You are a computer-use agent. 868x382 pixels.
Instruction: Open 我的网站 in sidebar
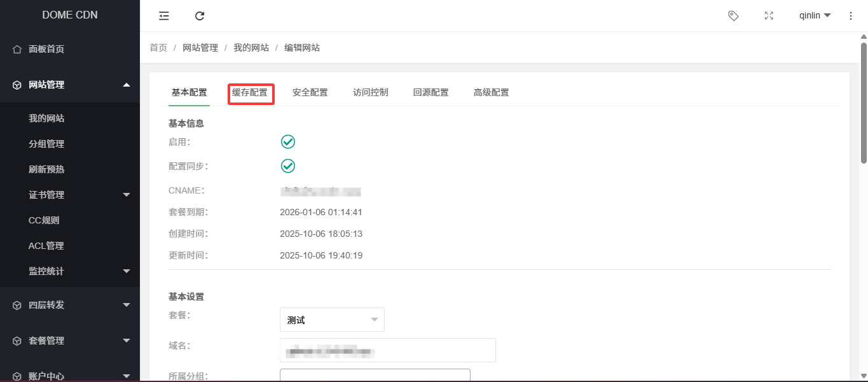pyautogui.click(x=46, y=118)
